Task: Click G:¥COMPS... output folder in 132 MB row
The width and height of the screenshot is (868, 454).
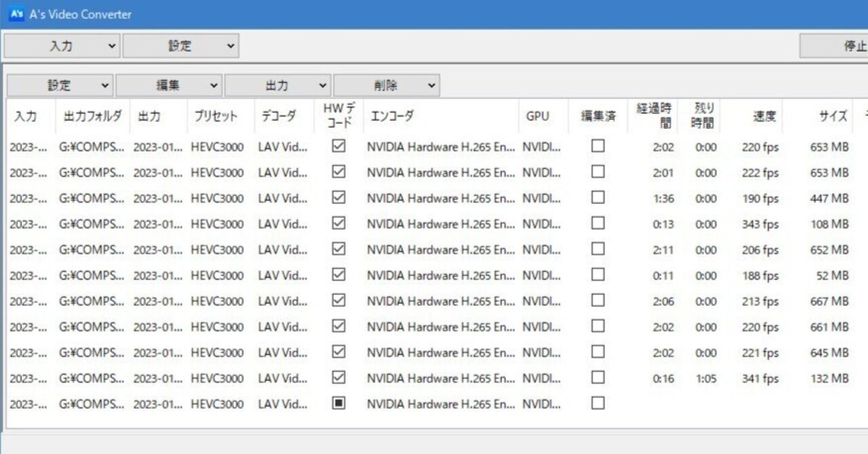Action: (92, 379)
